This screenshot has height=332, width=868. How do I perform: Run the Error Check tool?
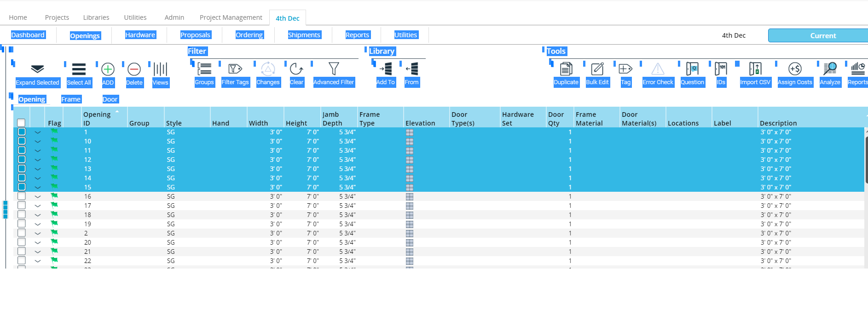658,69
